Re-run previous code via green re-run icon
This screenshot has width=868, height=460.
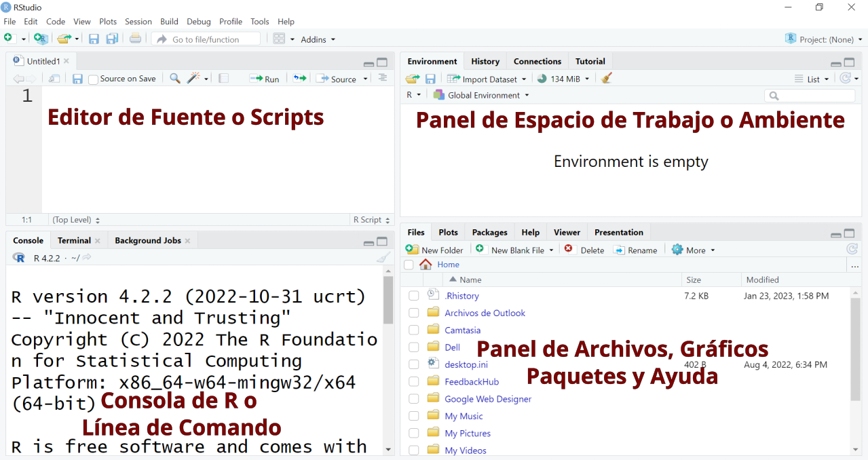(x=299, y=78)
